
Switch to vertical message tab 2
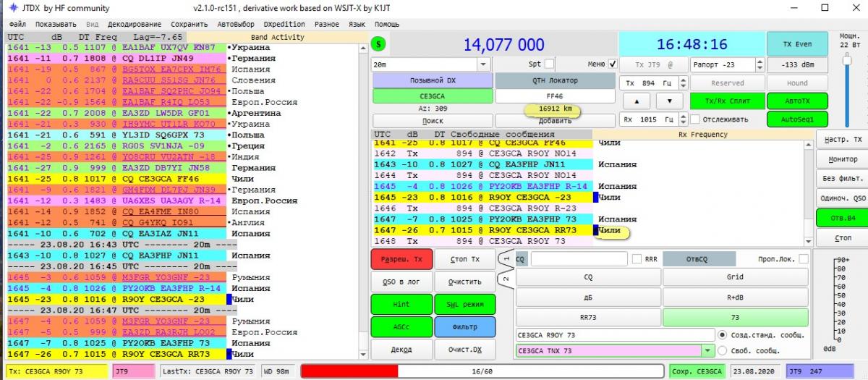pos(506,279)
